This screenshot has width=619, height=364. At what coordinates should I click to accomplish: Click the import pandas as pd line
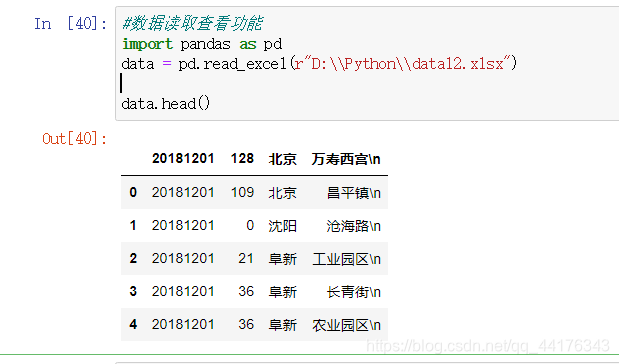pyautogui.click(x=202, y=44)
